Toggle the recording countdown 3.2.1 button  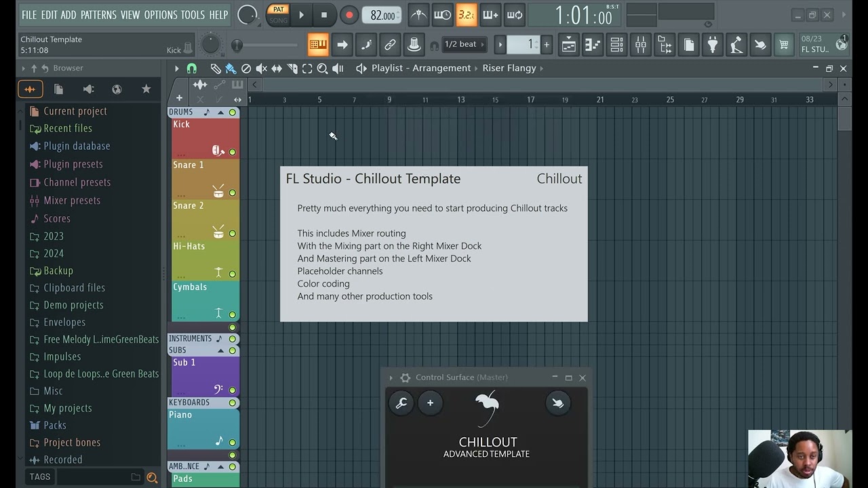[x=466, y=15]
